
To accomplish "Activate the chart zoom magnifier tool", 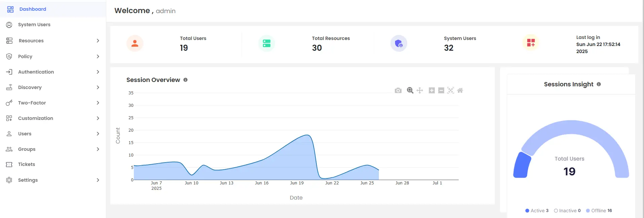I will click(410, 90).
